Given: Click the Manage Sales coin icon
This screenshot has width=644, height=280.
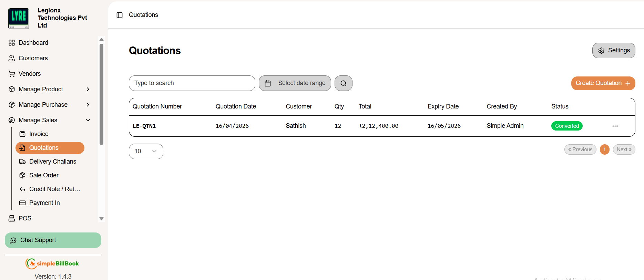Looking at the screenshot, I should pyautogui.click(x=12, y=120).
